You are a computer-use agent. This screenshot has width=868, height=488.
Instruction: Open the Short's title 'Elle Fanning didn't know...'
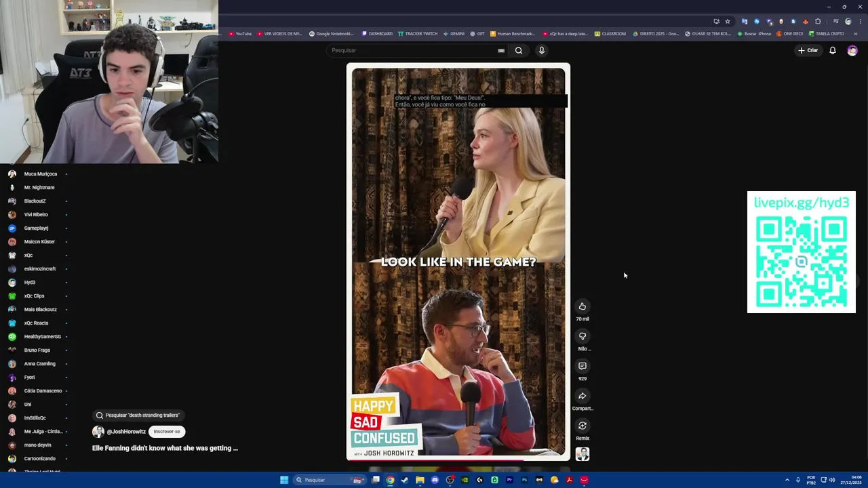[x=165, y=448]
